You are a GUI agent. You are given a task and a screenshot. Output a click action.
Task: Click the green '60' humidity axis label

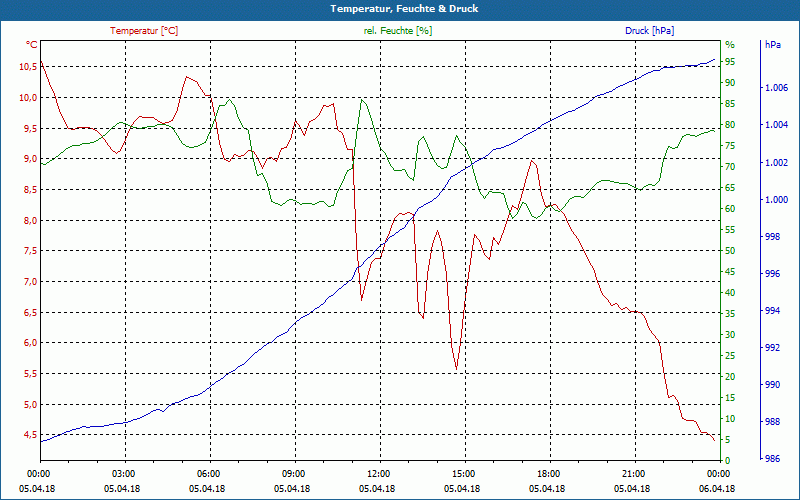click(x=730, y=209)
